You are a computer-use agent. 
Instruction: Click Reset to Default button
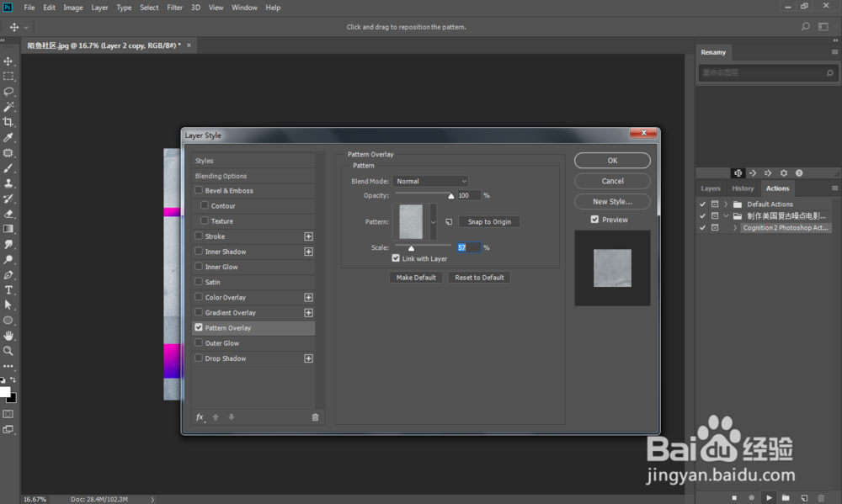tap(480, 278)
